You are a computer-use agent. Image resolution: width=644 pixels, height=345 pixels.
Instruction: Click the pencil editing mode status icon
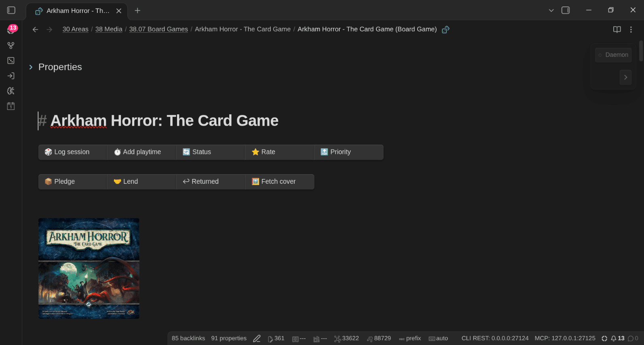point(257,339)
